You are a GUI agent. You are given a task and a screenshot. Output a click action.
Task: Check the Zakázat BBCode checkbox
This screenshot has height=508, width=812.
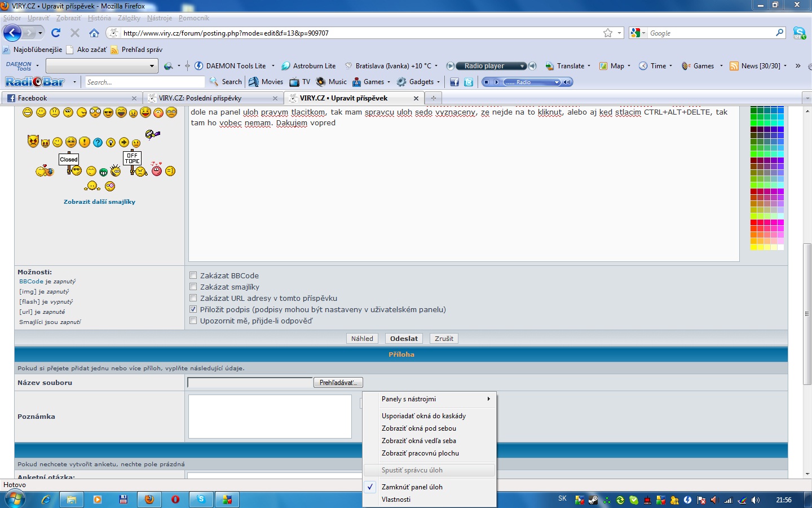pyautogui.click(x=193, y=275)
